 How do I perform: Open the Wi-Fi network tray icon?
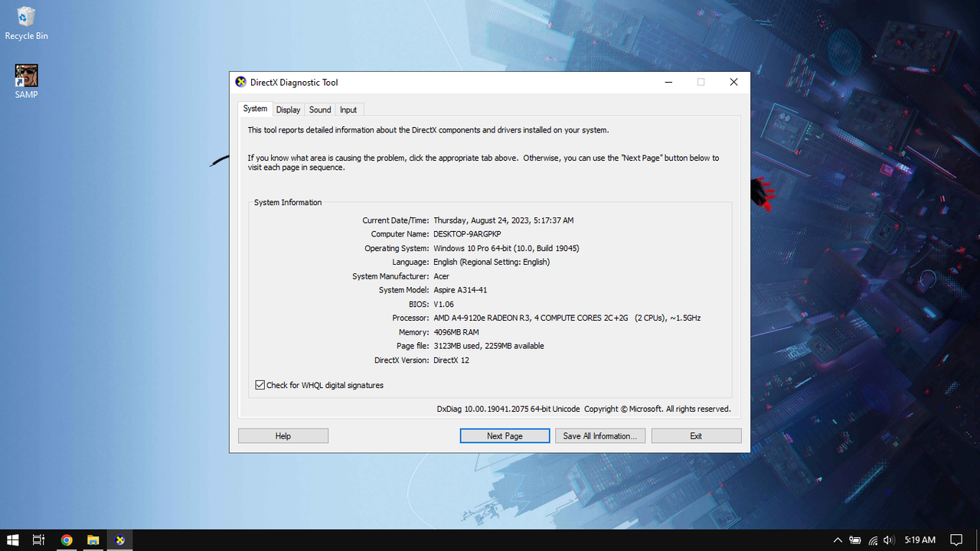(x=873, y=540)
